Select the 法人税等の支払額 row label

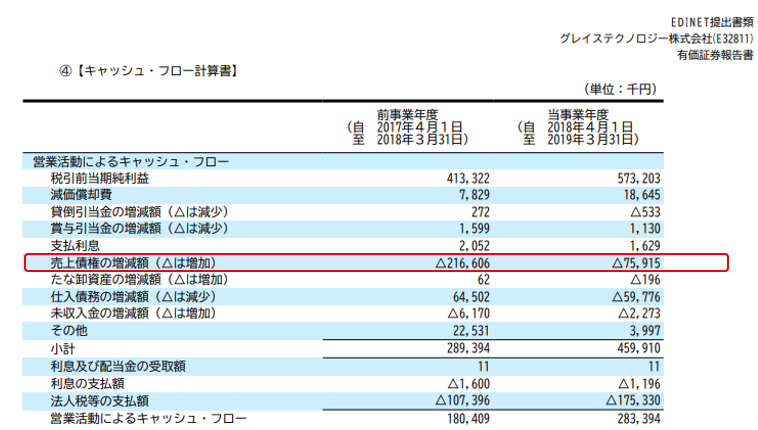[99, 400]
